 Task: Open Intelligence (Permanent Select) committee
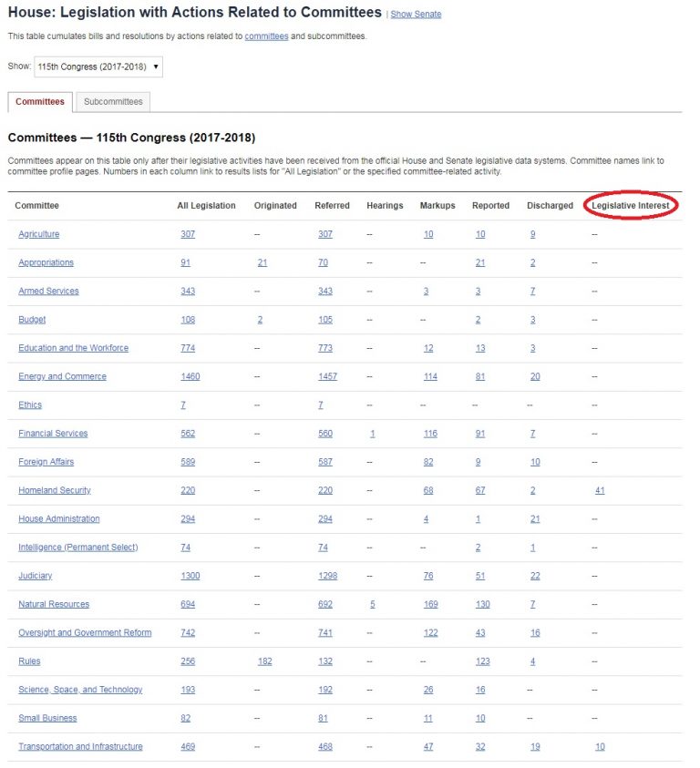pos(78,548)
